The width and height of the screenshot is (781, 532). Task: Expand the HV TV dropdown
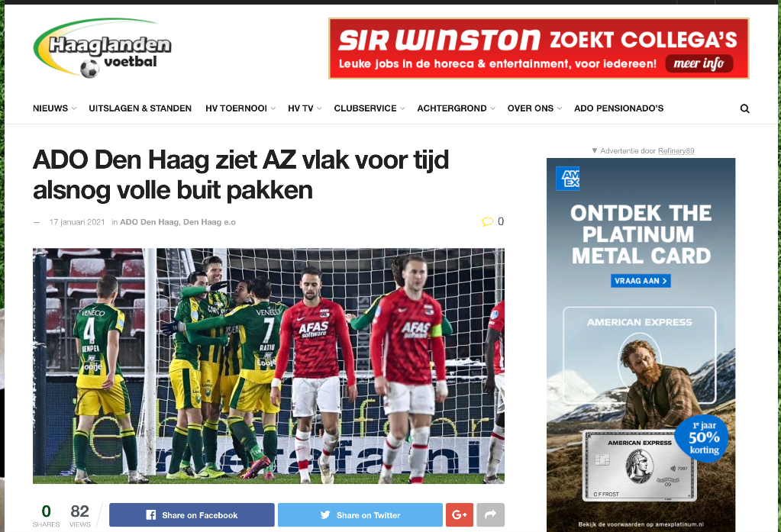click(x=305, y=108)
